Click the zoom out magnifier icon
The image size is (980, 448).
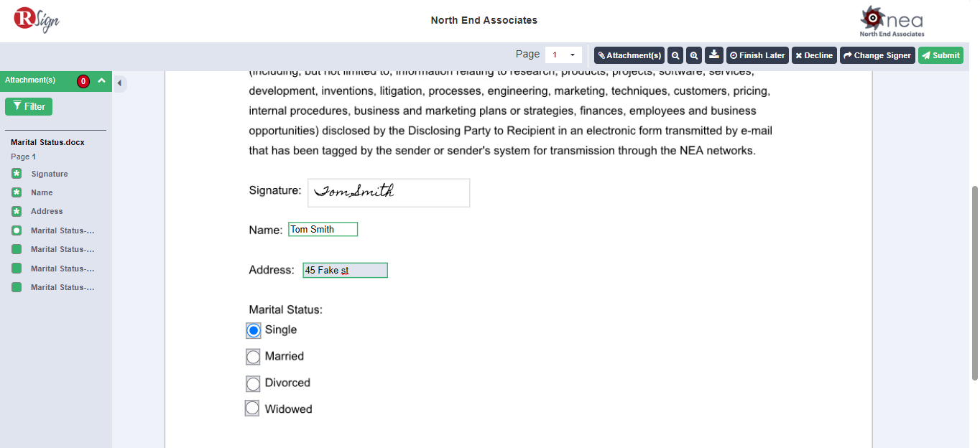[x=675, y=55]
